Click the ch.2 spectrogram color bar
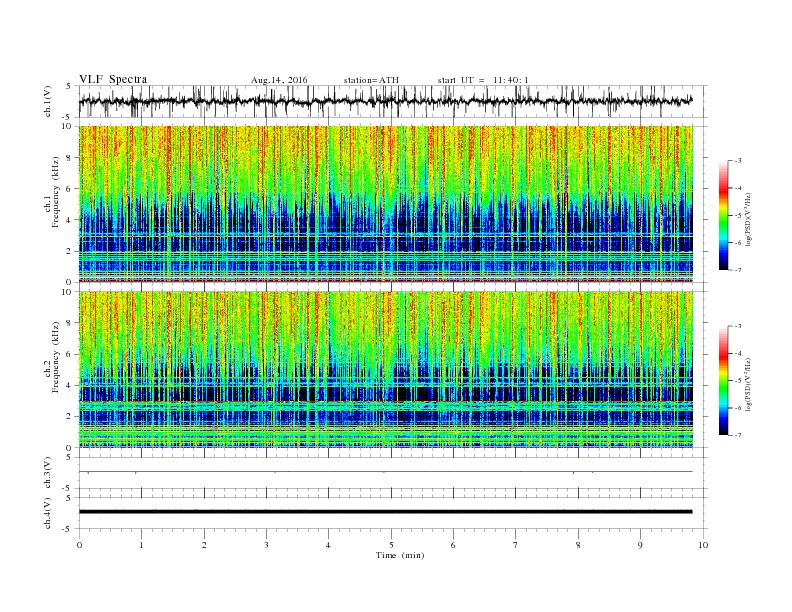Screen dimensions: 792x612 tap(724, 381)
